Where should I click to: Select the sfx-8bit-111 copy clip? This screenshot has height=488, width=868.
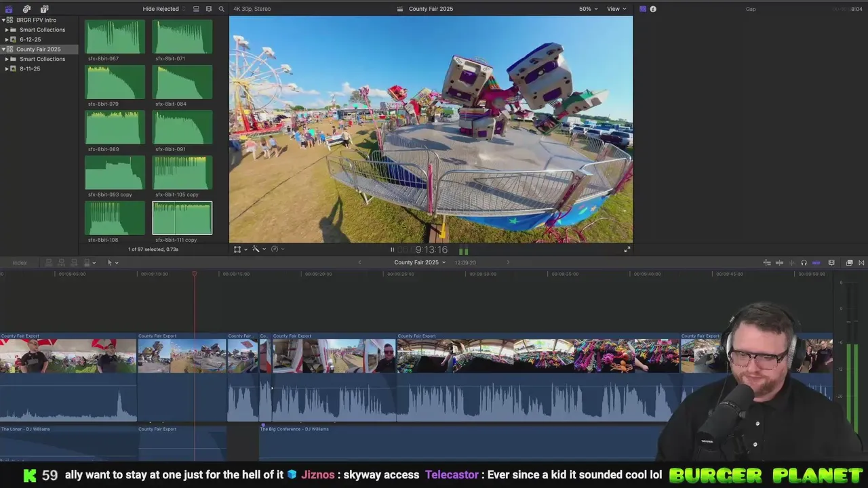(182, 218)
